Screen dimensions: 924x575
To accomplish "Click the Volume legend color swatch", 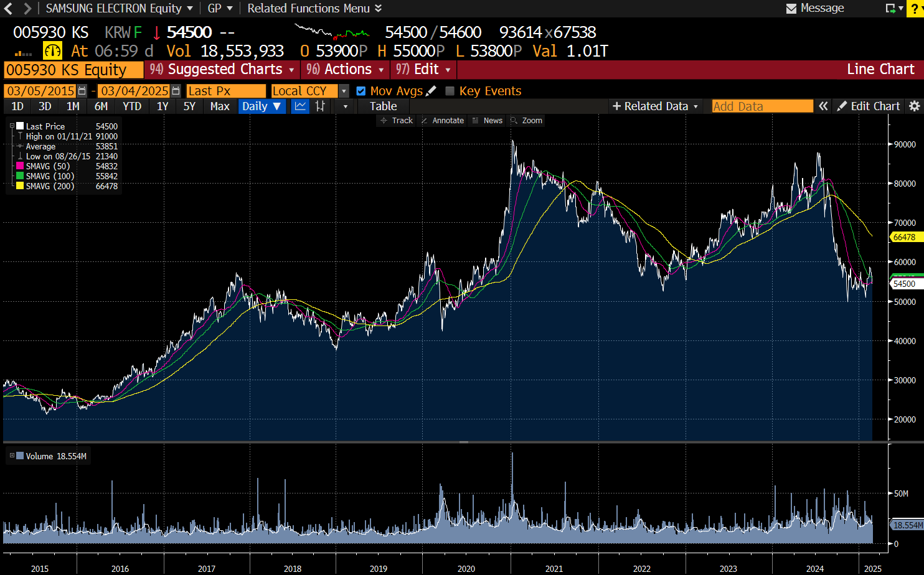I will (20, 456).
